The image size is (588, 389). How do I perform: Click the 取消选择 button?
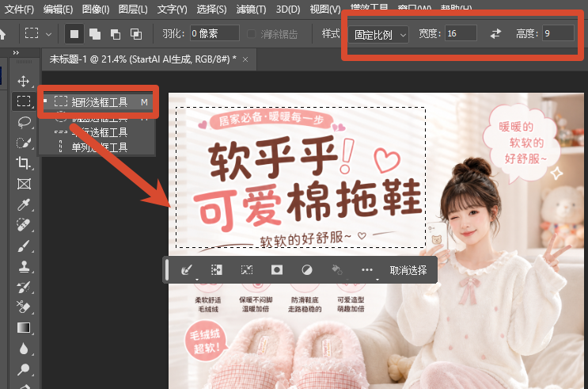tap(408, 270)
